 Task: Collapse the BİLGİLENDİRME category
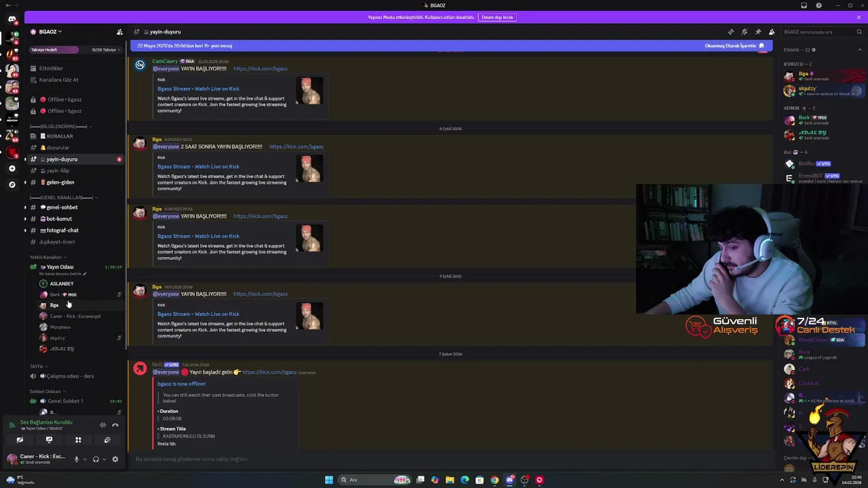click(x=60, y=126)
